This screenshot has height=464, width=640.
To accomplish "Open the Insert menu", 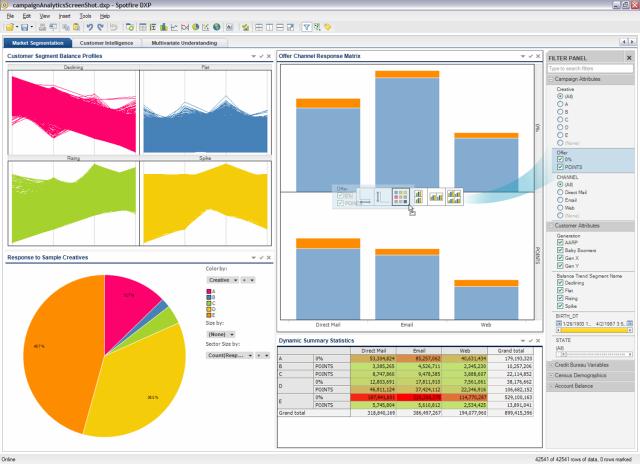I will point(64,16).
